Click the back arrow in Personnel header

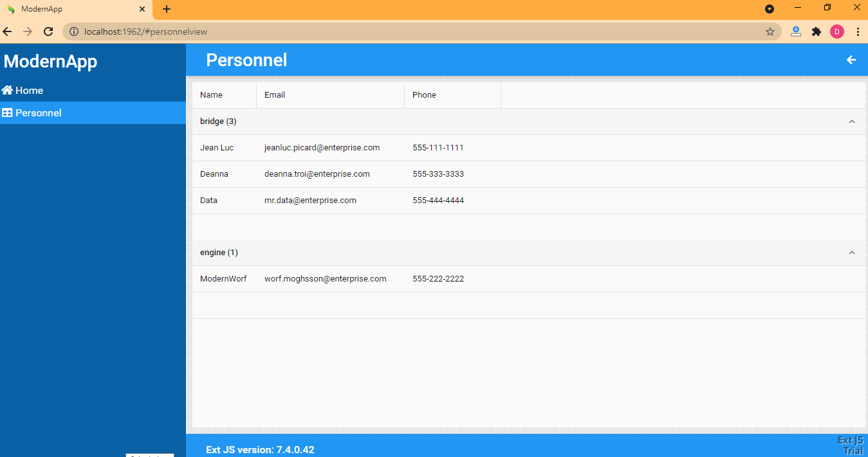click(851, 60)
